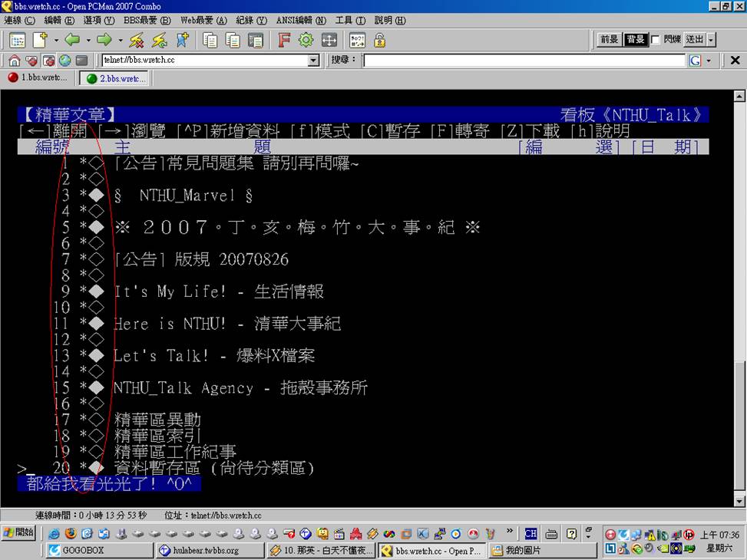Open the search engine dropdown next to G
Viewport: 747px width, 560px height.
[x=708, y=61]
